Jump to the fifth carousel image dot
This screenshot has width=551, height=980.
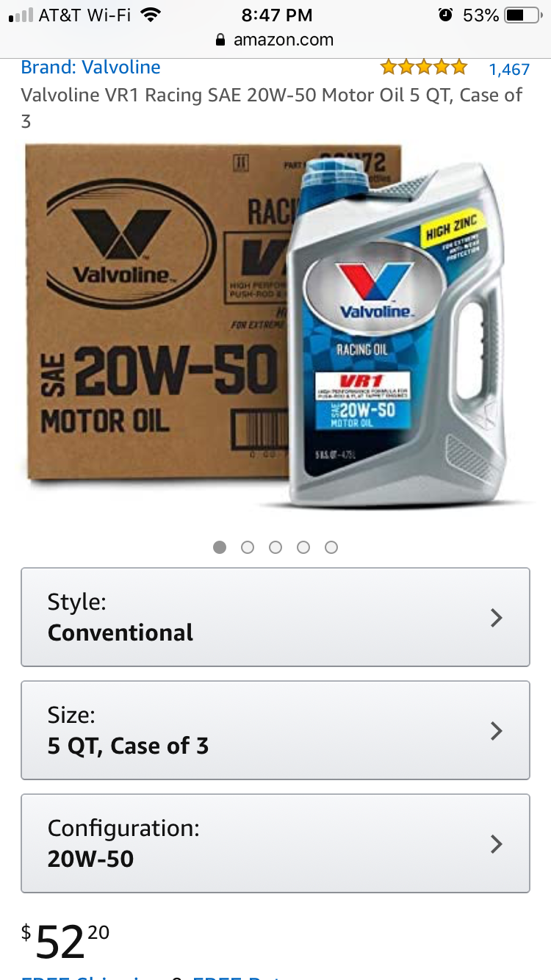coord(331,547)
